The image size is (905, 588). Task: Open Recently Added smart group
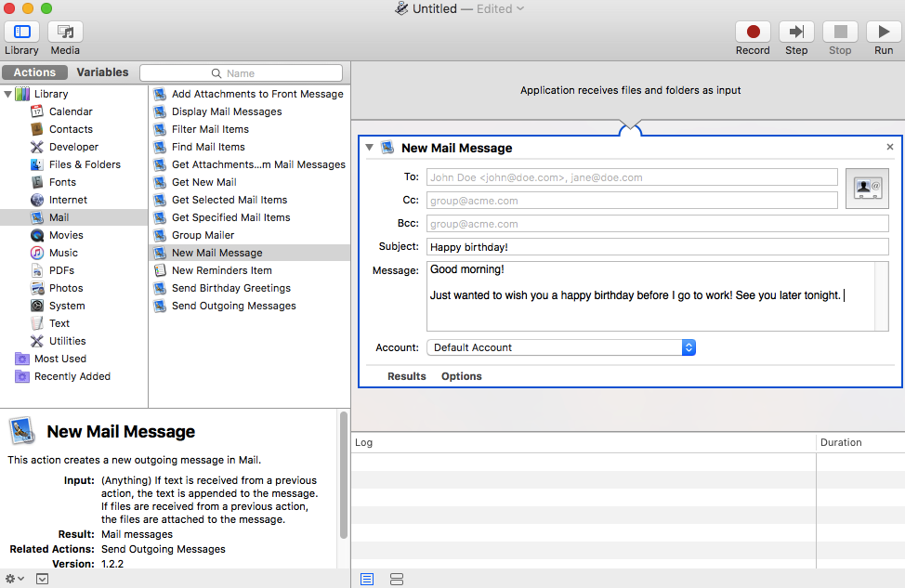tap(72, 376)
